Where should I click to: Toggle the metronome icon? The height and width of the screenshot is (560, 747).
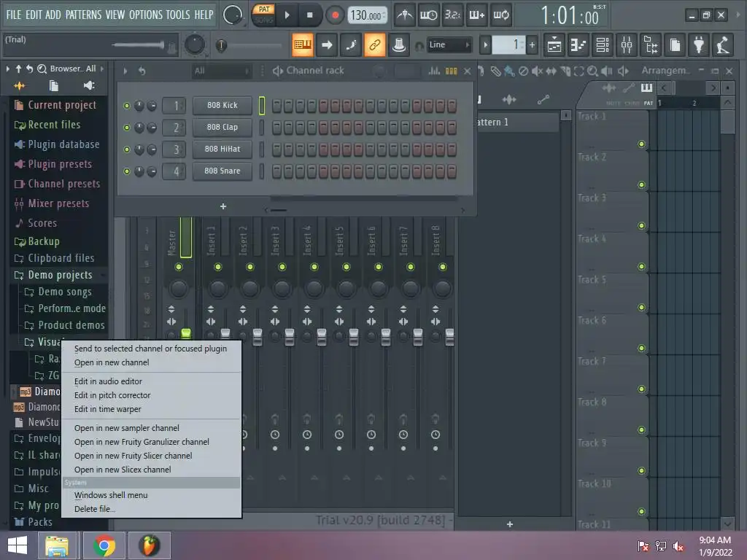coord(405,15)
